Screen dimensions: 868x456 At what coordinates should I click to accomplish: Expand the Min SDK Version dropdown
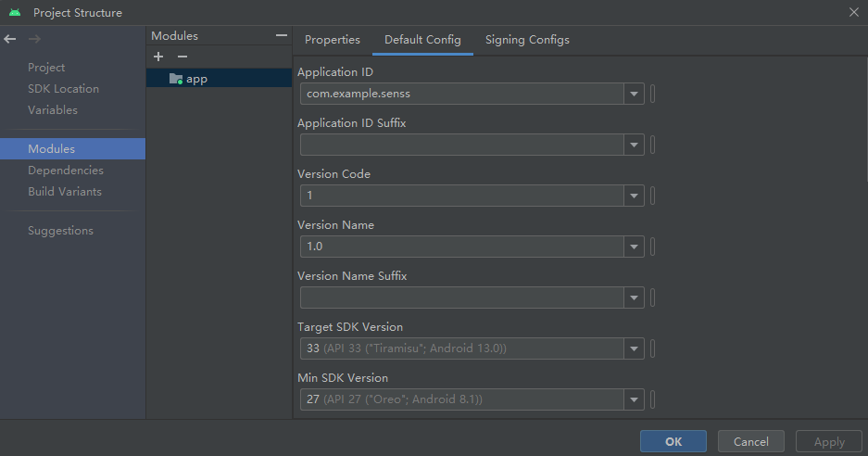[635, 399]
